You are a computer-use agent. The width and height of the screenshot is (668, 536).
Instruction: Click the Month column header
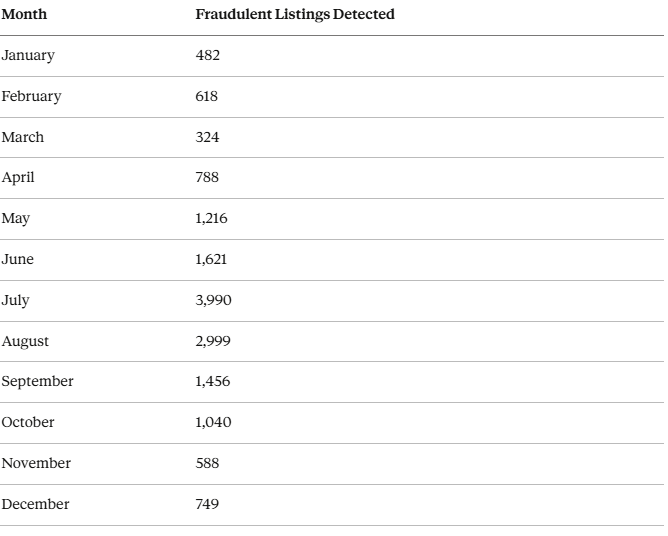click(x=24, y=15)
